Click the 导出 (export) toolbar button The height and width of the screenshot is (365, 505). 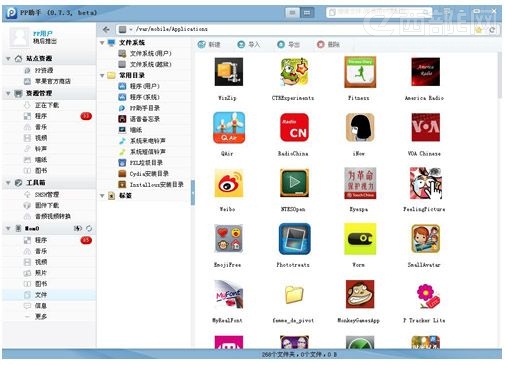pyautogui.click(x=289, y=44)
